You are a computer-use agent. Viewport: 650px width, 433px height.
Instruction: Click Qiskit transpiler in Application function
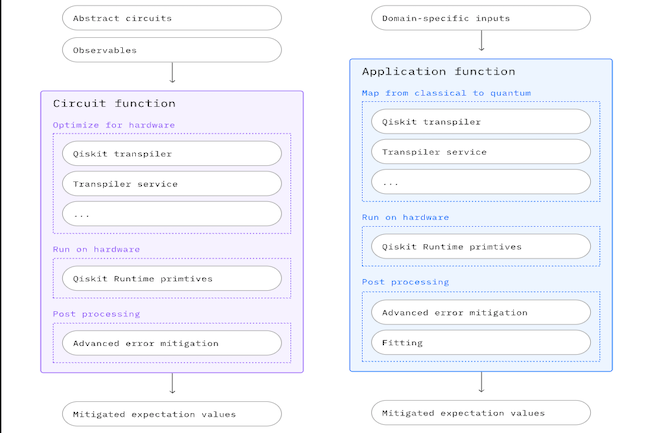[481, 122]
